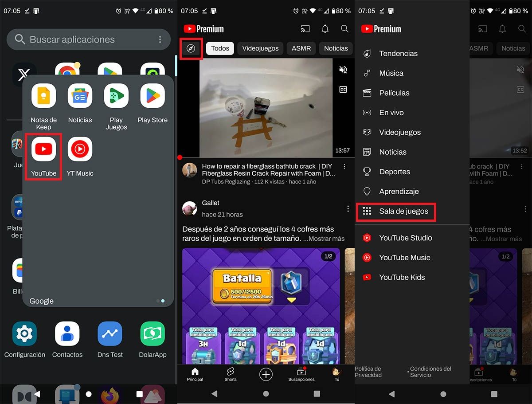Image resolution: width=532 pixels, height=404 pixels.
Task: Launch Play Store inside the Google folder
Action: point(153,103)
